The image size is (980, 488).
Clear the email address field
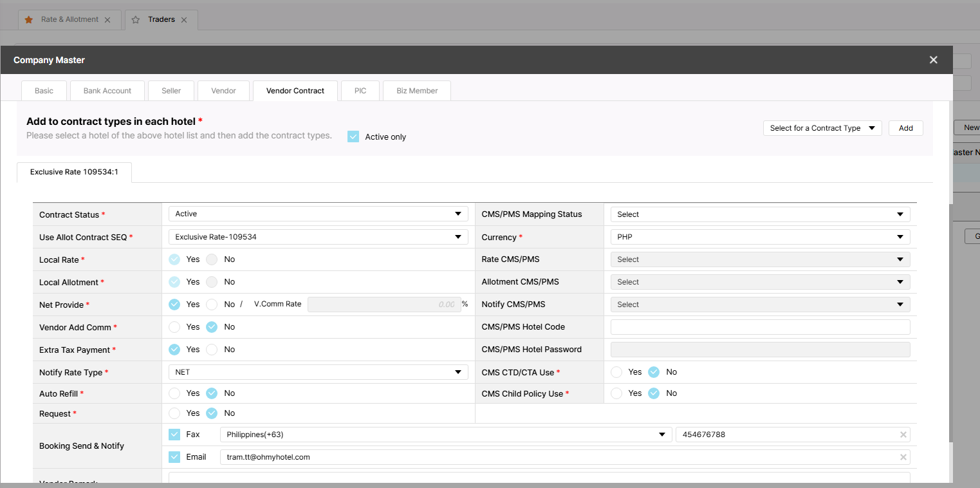pyautogui.click(x=903, y=457)
